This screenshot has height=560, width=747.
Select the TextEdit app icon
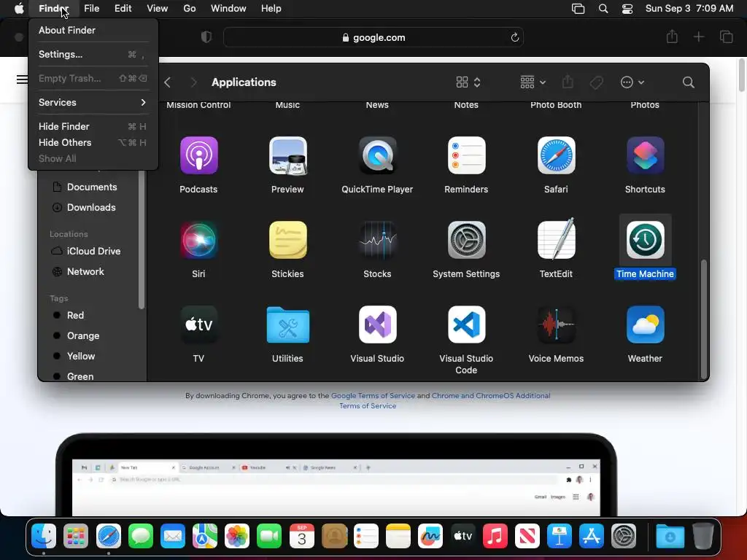click(x=556, y=239)
